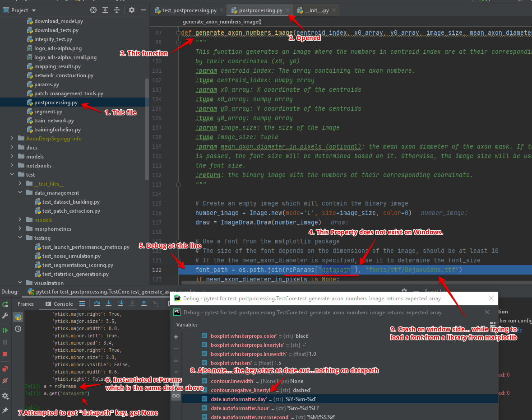Image resolution: width=532 pixels, height=420 pixels.
Task: Expand all nodes in the Project panel
Action: 105,10
